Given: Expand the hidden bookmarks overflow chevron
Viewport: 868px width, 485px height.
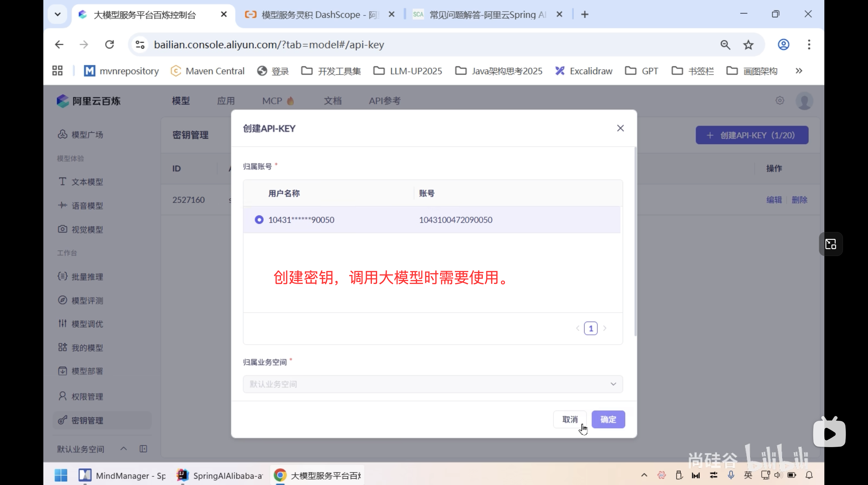Looking at the screenshot, I should (799, 70).
